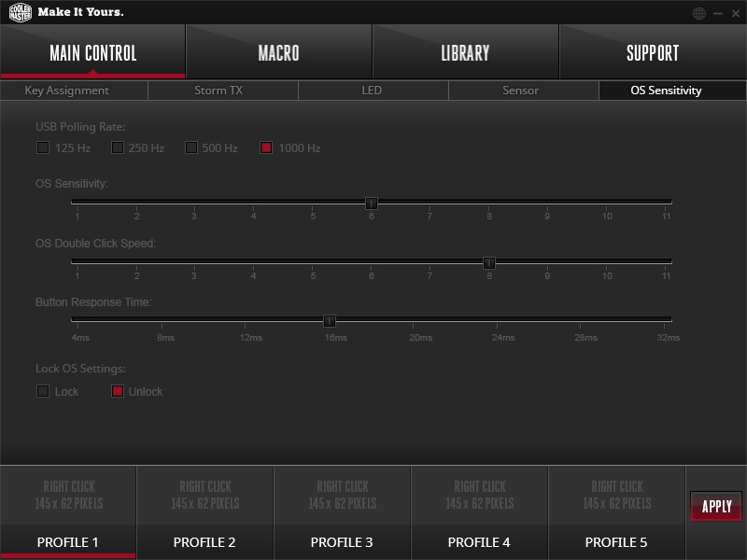Open the Macro tab
This screenshot has width=747, height=560.
[x=278, y=52]
